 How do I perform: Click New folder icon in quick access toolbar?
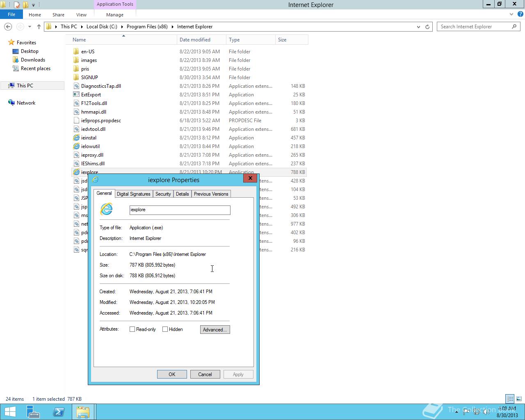[25, 5]
